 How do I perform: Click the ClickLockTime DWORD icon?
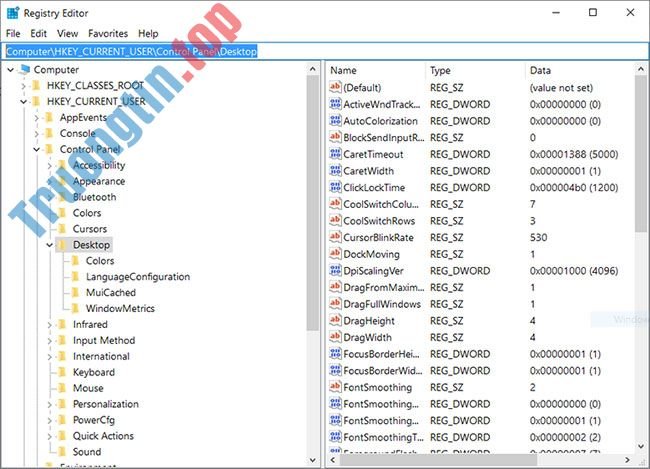click(335, 187)
